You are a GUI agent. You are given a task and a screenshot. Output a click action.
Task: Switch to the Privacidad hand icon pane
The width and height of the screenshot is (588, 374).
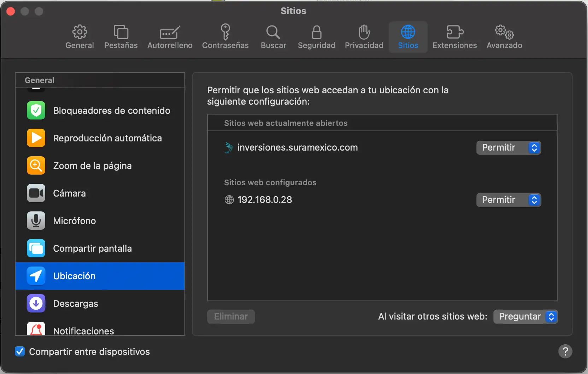click(364, 37)
